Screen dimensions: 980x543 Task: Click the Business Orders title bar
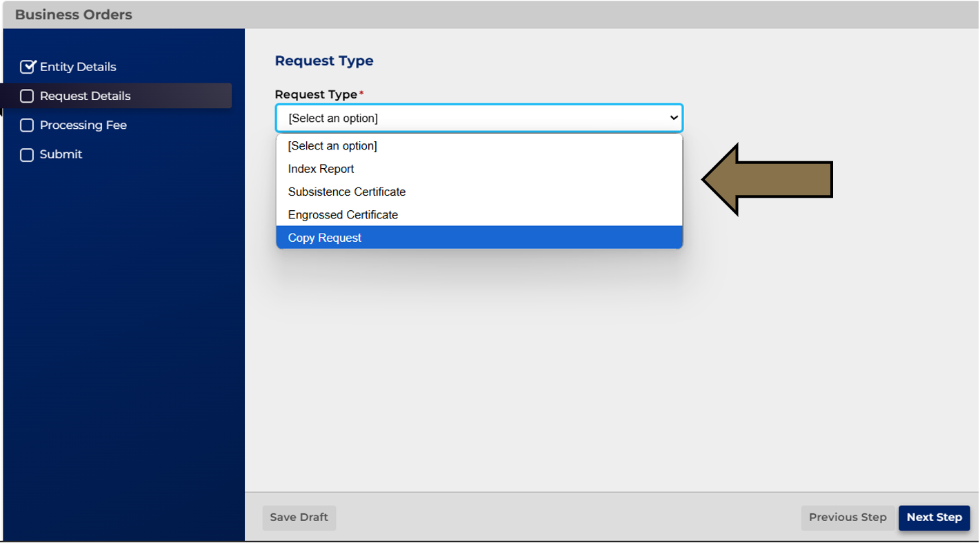pyautogui.click(x=73, y=14)
